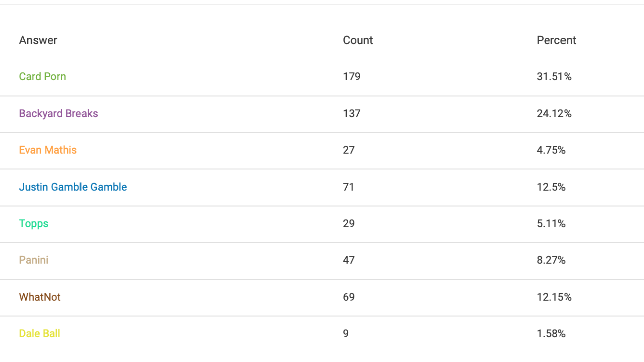This screenshot has height=362, width=644.
Task: Click the 31.51% percent value
Action: tap(554, 76)
